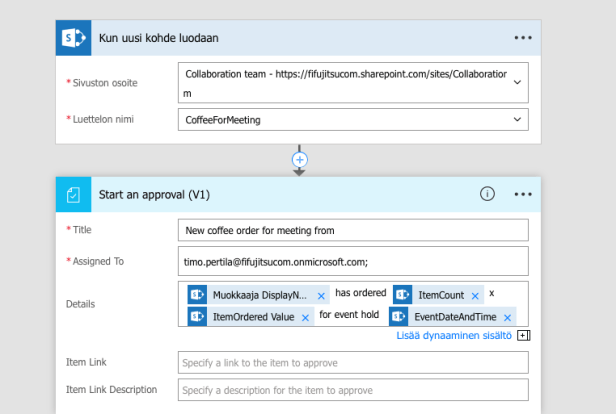The image size is (616, 414).
Task: Remove the ItemOrdered Value token
Action: [x=305, y=317]
